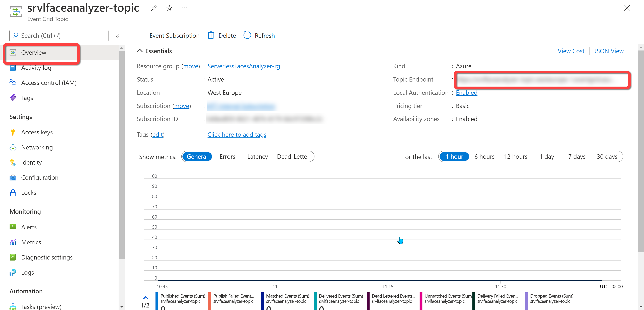The width and height of the screenshot is (644, 310).
Task: Switch time range to 7 days
Action: (x=577, y=157)
